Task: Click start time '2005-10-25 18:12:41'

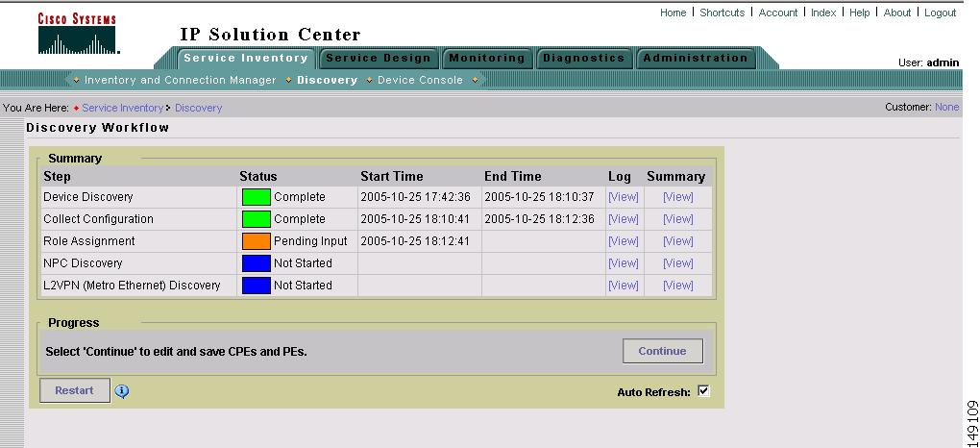Action: [x=415, y=241]
